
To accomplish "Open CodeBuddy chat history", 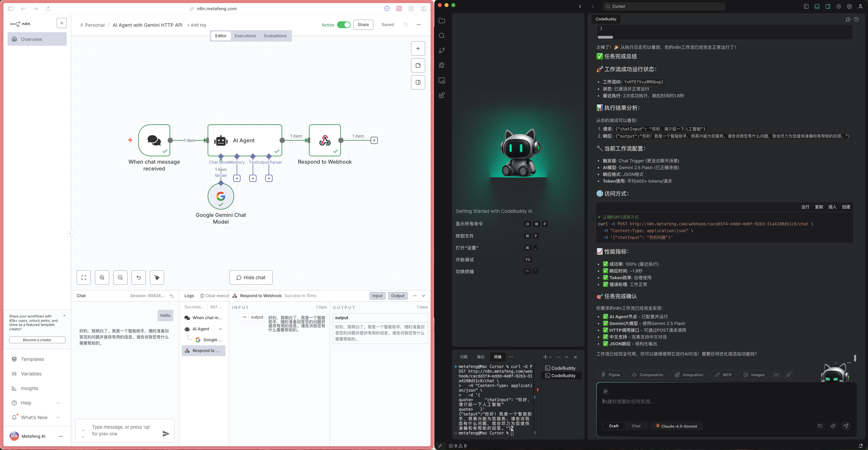I will (x=856, y=19).
